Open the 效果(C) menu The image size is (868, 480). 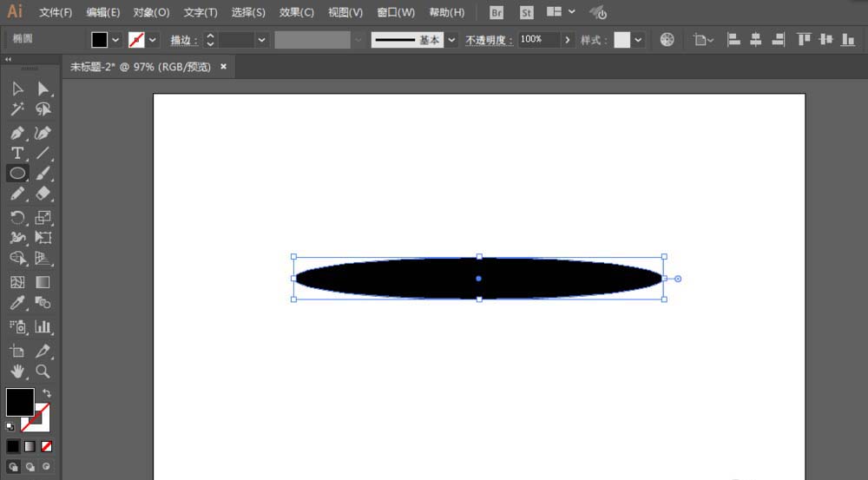tap(296, 12)
